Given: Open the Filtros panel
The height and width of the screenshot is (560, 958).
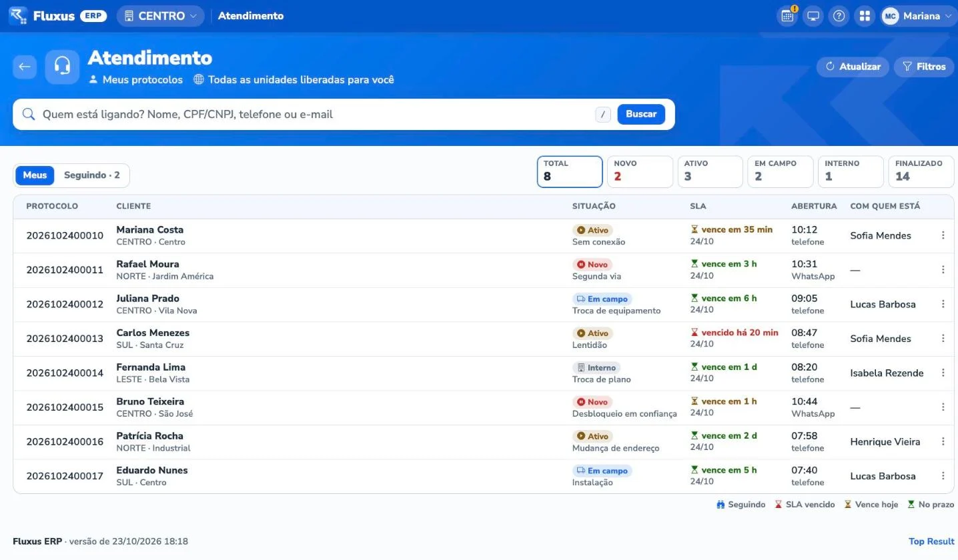Looking at the screenshot, I should tap(924, 67).
